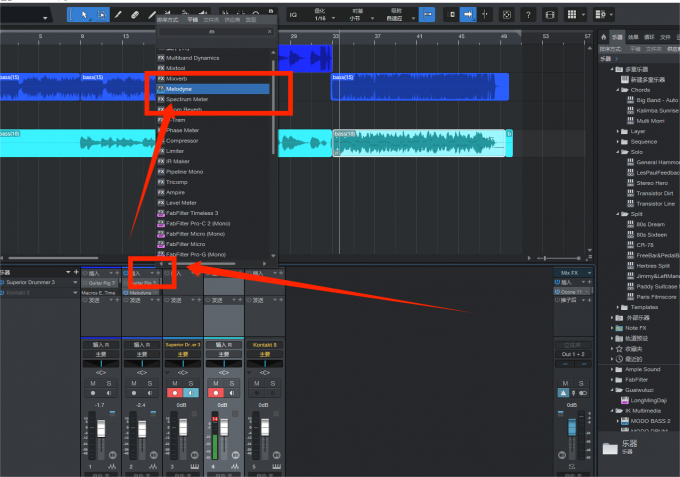Select the pencil draw tool
Viewport: 680px width, 477px height.
tap(117, 15)
